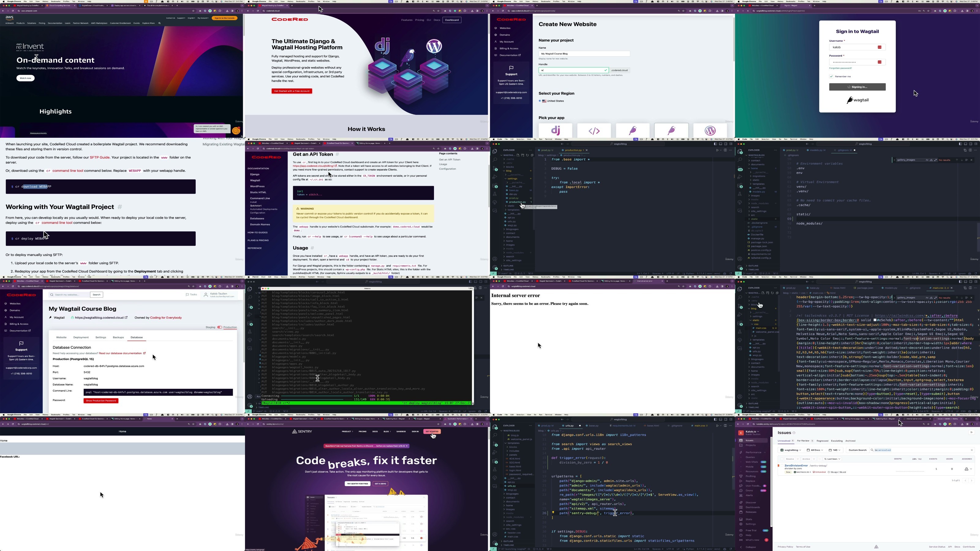
Task: Click Get Started with a Free Account
Action: tap(292, 91)
